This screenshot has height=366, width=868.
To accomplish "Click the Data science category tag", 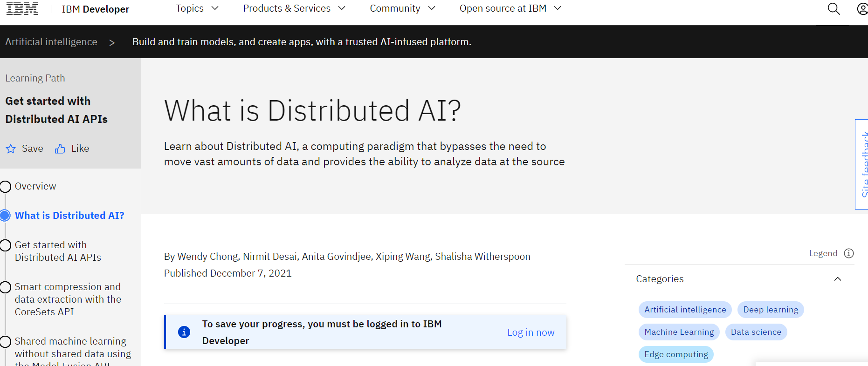I will [x=756, y=332].
